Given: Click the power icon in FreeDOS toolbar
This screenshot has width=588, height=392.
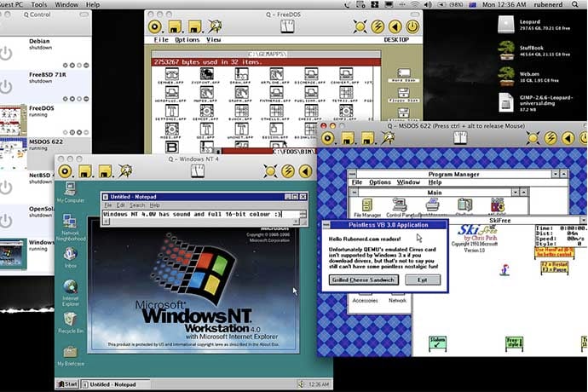Looking at the screenshot, I should tap(412, 26).
